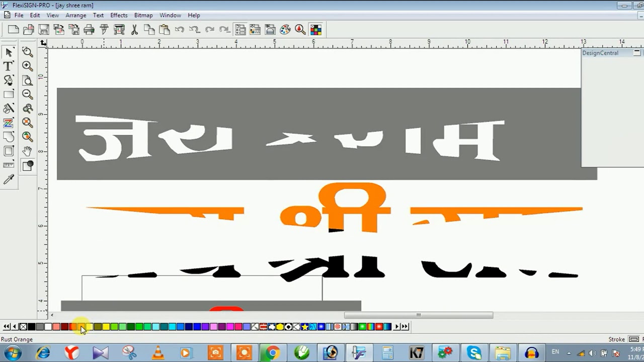Toggle DesignCentral panel toolbar icon
Viewport: 644px width, 362px height.
(x=240, y=30)
